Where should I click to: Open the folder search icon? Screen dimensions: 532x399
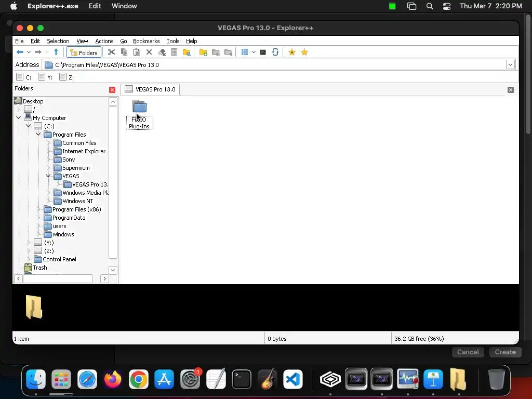pyautogui.click(x=187, y=52)
